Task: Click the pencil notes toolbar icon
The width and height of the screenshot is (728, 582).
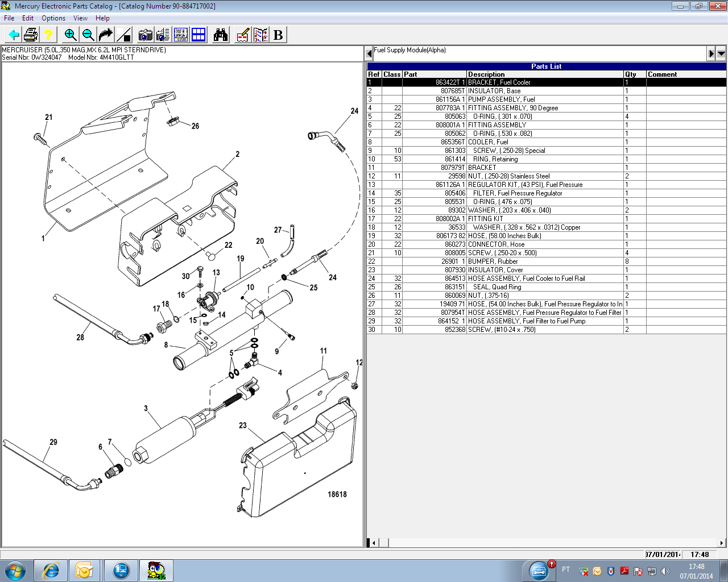Action: 243,35
